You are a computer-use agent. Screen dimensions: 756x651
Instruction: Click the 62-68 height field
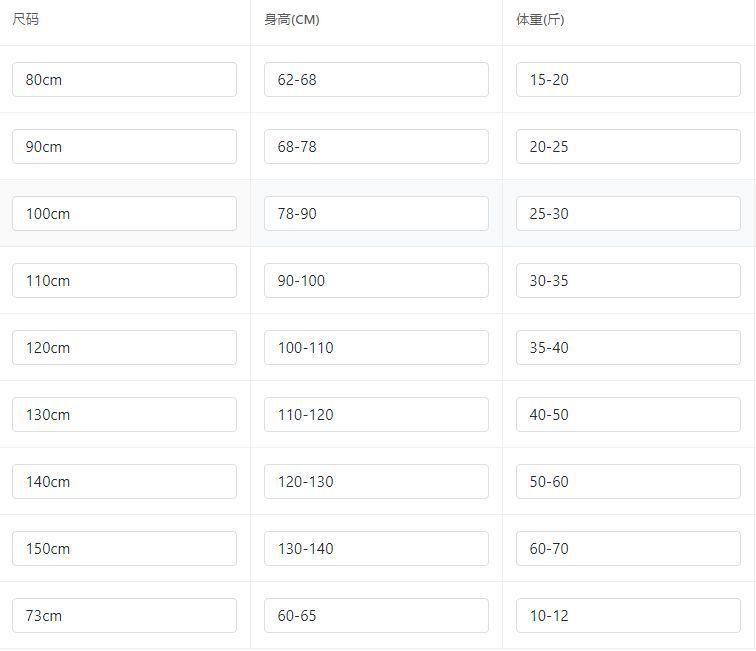(x=376, y=80)
